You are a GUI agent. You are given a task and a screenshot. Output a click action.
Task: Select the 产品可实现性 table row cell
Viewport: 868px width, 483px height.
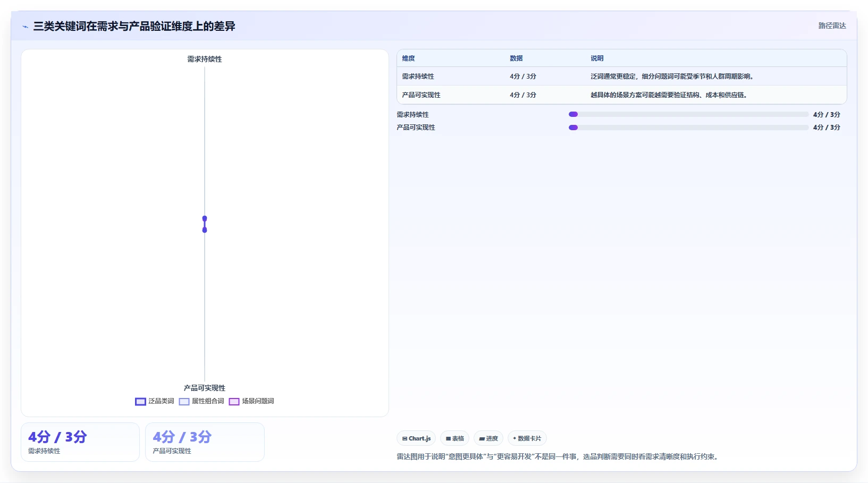coord(421,95)
